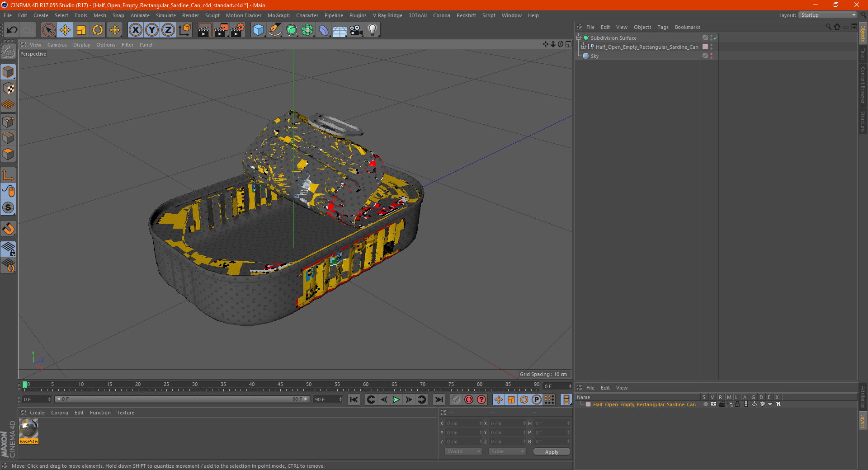868x470 pixels.
Task: Open the spline pen tool
Action: pos(274,30)
